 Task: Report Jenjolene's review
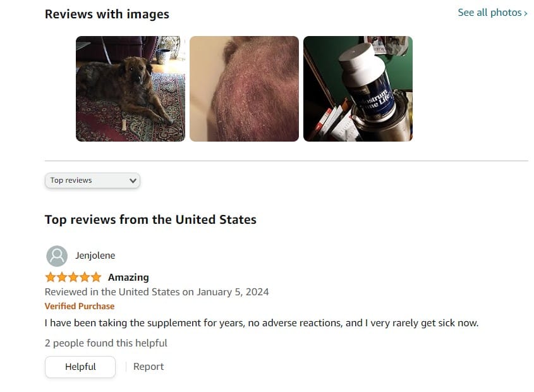(x=149, y=367)
